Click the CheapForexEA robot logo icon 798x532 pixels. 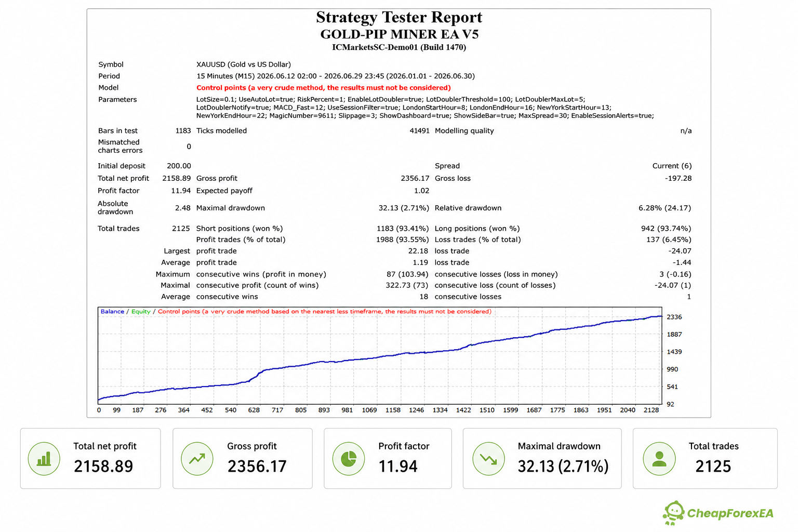click(x=674, y=513)
